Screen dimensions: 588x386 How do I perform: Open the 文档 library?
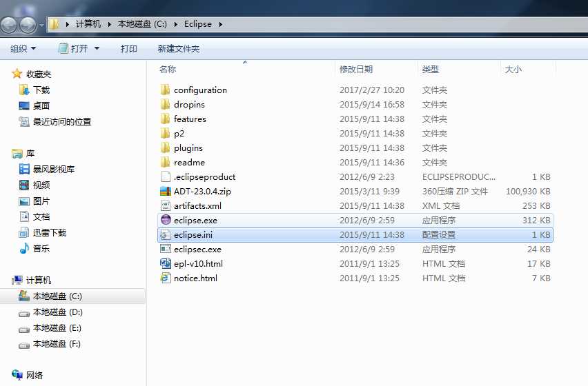pos(41,216)
